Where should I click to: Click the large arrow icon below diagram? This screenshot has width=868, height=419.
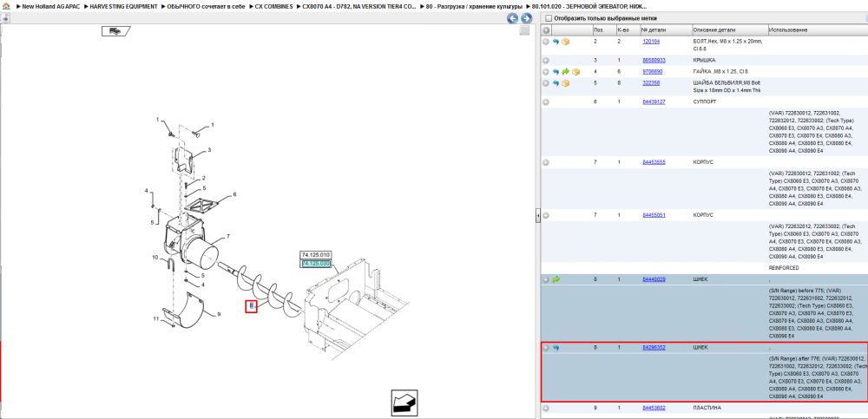404,403
